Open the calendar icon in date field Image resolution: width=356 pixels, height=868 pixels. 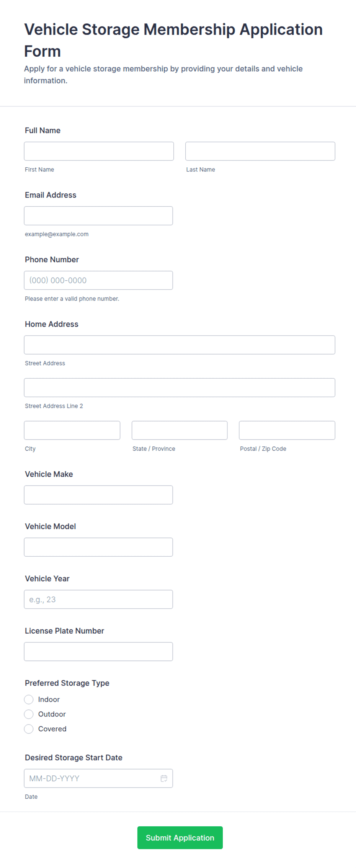(164, 778)
